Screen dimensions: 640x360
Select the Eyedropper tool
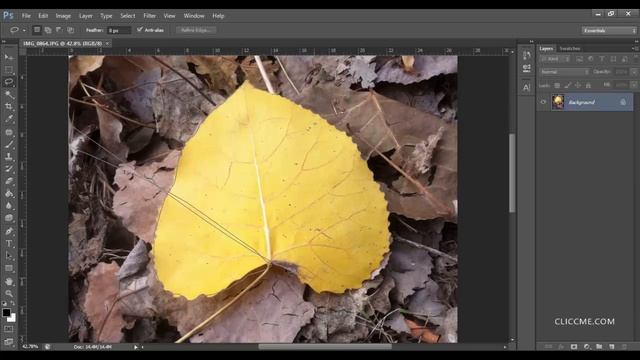(x=9, y=119)
